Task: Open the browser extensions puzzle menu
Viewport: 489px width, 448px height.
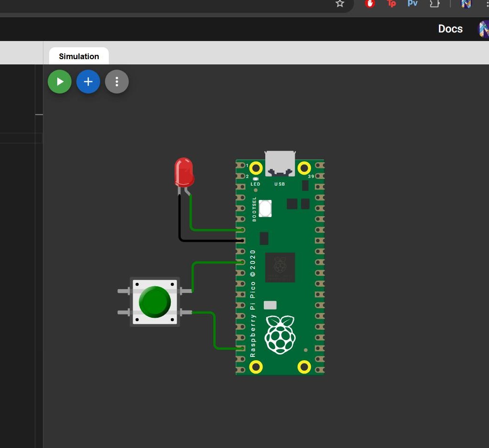Action: click(435, 4)
